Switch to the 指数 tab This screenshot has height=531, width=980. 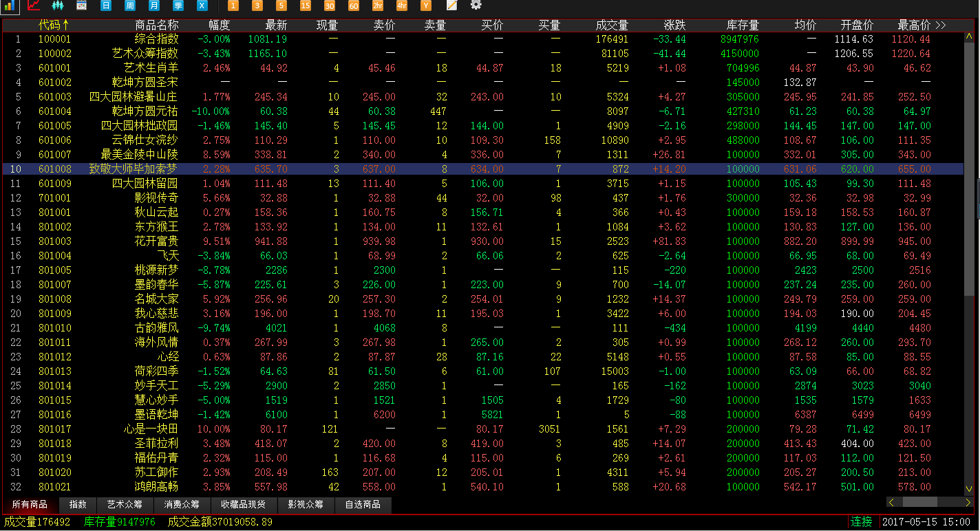pos(78,505)
